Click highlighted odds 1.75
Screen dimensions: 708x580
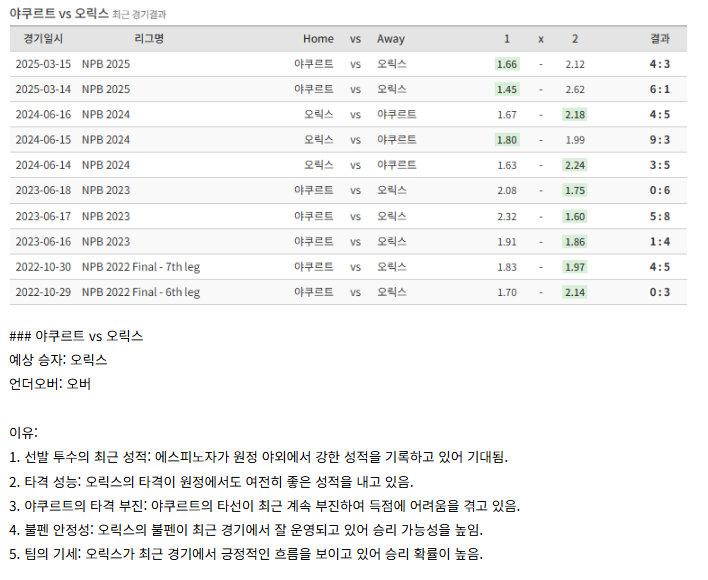[575, 190]
